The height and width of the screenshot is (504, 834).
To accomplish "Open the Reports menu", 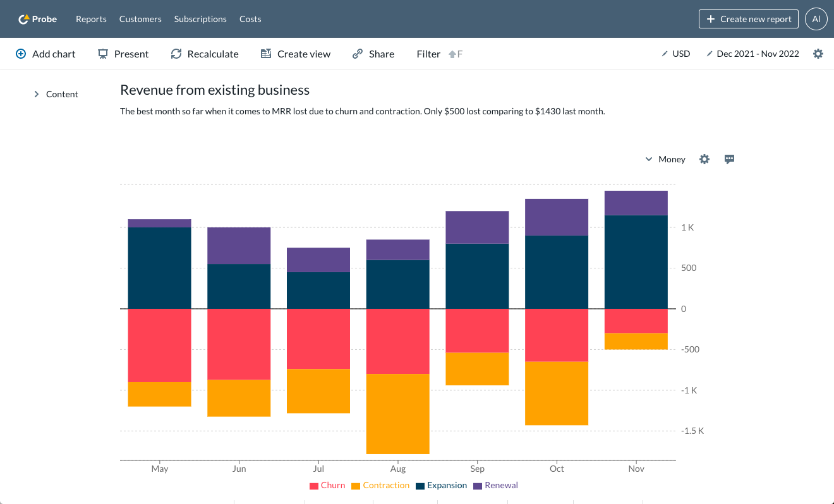I will point(91,19).
